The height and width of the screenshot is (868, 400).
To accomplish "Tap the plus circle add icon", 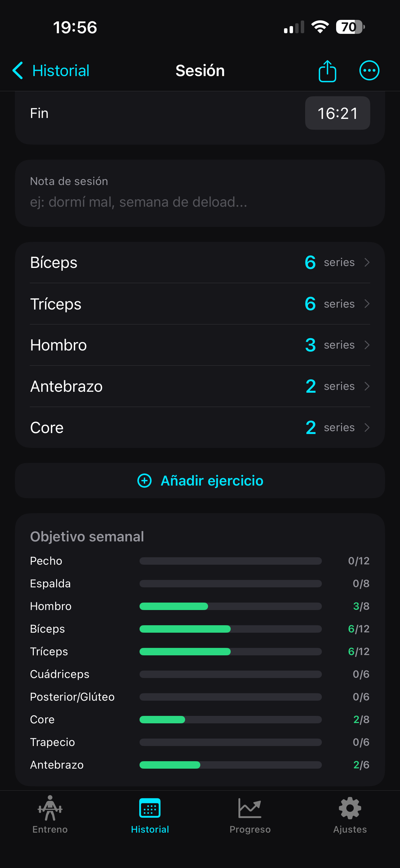I will 144,481.
